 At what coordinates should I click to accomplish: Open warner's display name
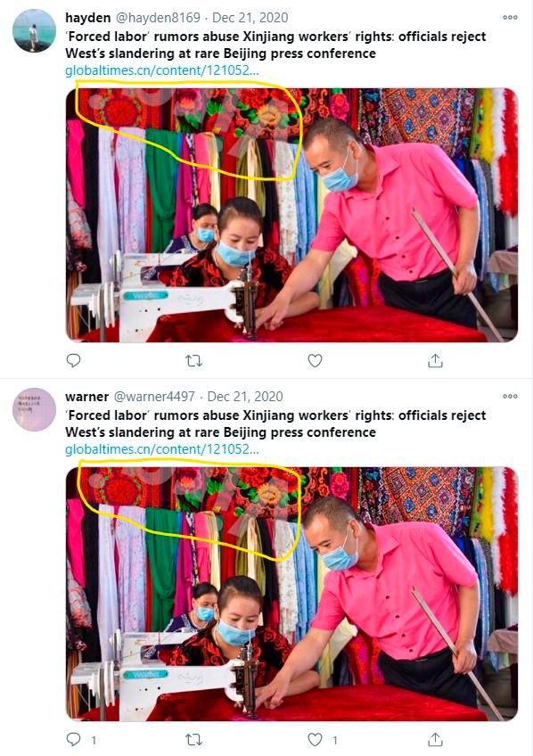tap(86, 397)
